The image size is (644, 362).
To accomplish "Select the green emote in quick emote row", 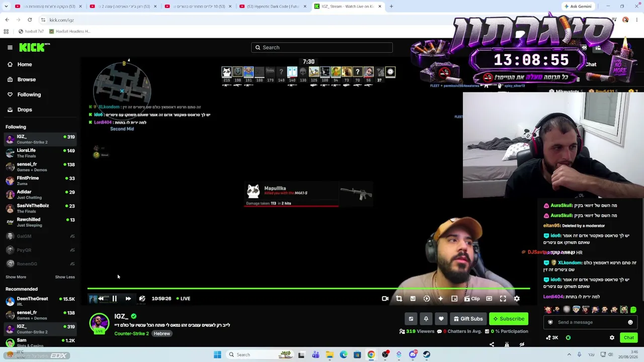I will pyautogui.click(x=633, y=310).
